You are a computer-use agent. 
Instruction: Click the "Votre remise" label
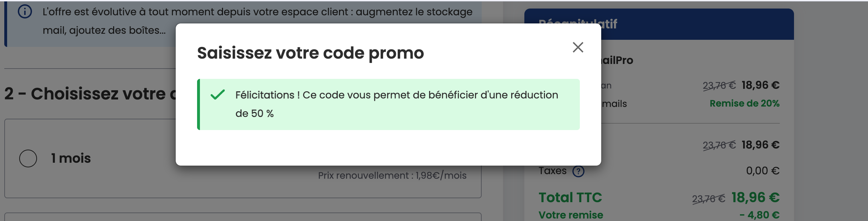click(x=571, y=215)
